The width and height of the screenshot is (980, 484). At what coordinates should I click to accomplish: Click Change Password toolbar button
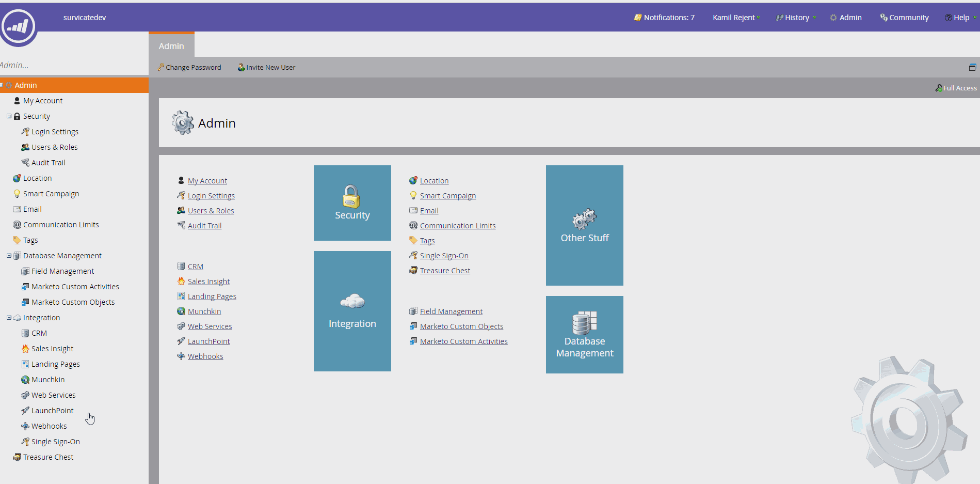click(189, 67)
